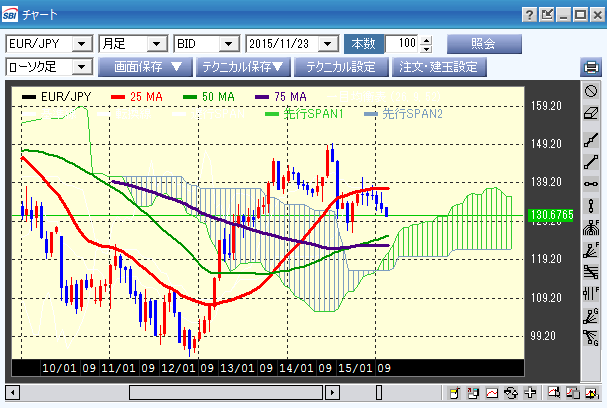This screenshot has width=607, height=408.
Task: Click the red-arrow overlapping windows icon in bottom toolbar
Action: point(473,393)
